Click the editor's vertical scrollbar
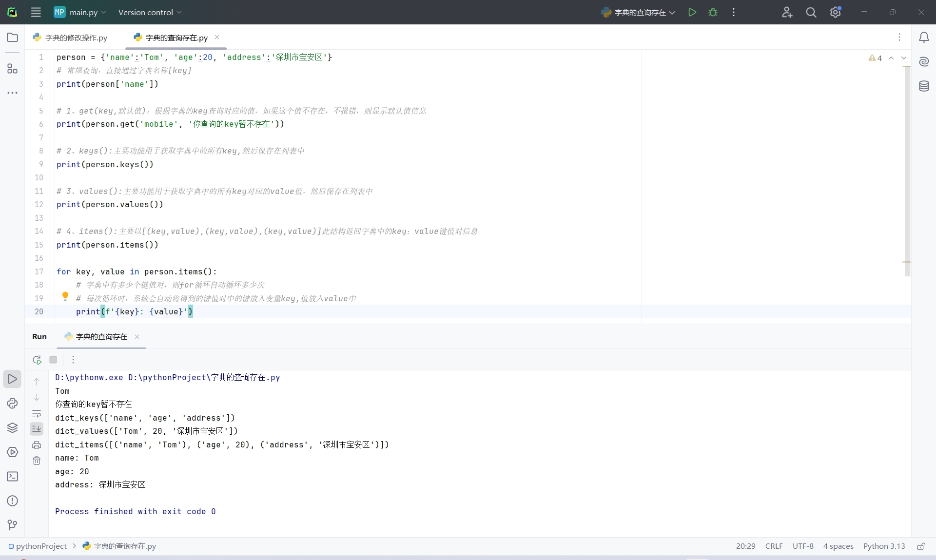Screen dimensions: 936x560 [x=907, y=171]
